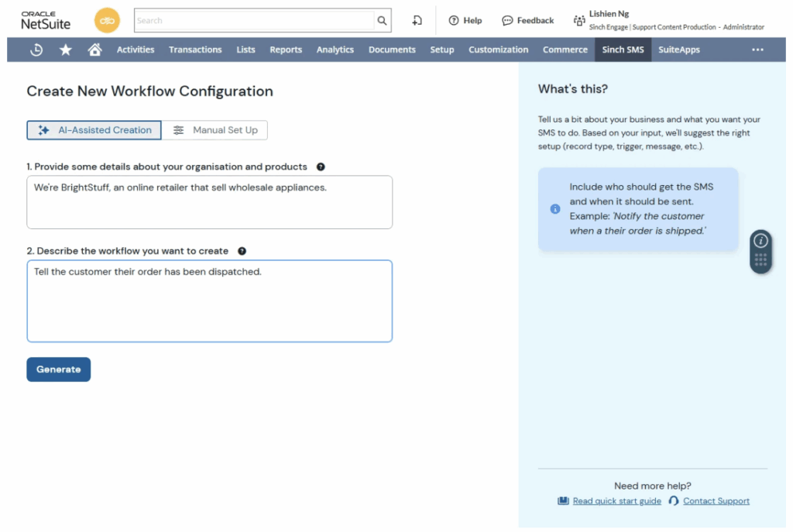
Task: Click the help icon beside workflow description
Action: [242, 251]
